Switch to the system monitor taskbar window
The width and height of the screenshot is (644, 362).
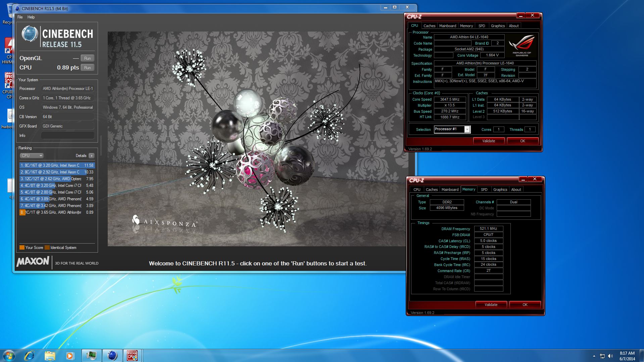pyautogui.click(x=91, y=356)
